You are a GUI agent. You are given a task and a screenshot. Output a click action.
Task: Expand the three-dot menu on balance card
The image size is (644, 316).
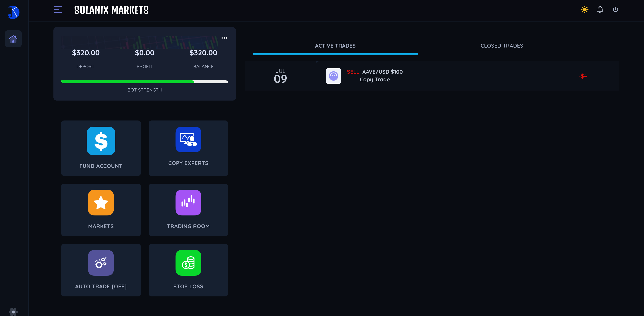pyautogui.click(x=224, y=38)
